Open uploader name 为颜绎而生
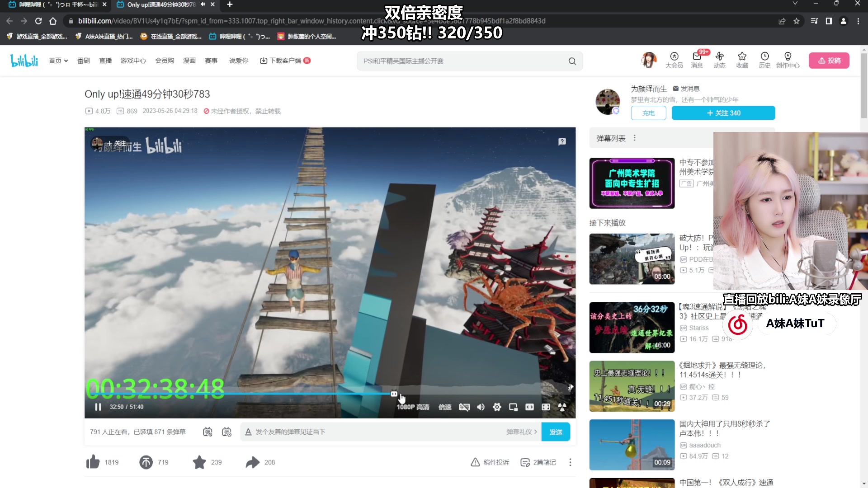The image size is (868, 488). 649,89
